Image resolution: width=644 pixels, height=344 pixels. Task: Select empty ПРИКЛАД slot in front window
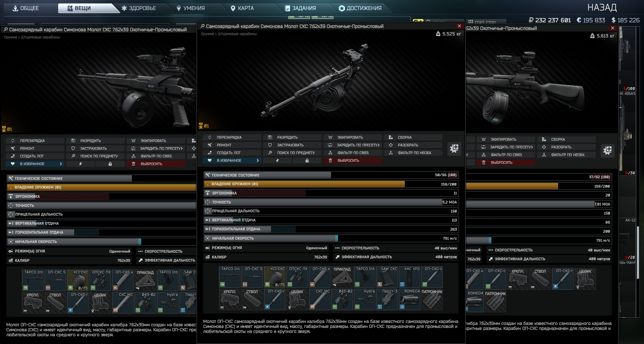tap(342, 277)
